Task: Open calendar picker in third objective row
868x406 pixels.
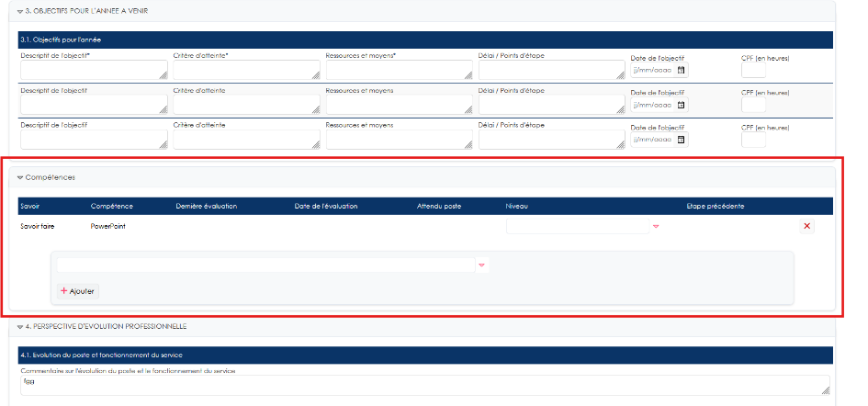Action: pyautogui.click(x=681, y=140)
